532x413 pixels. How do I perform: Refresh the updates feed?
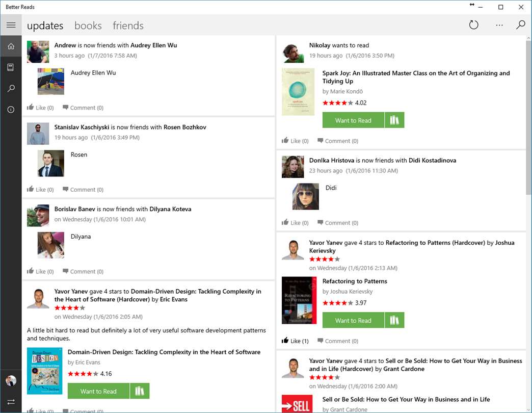click(x=474, y=25)
